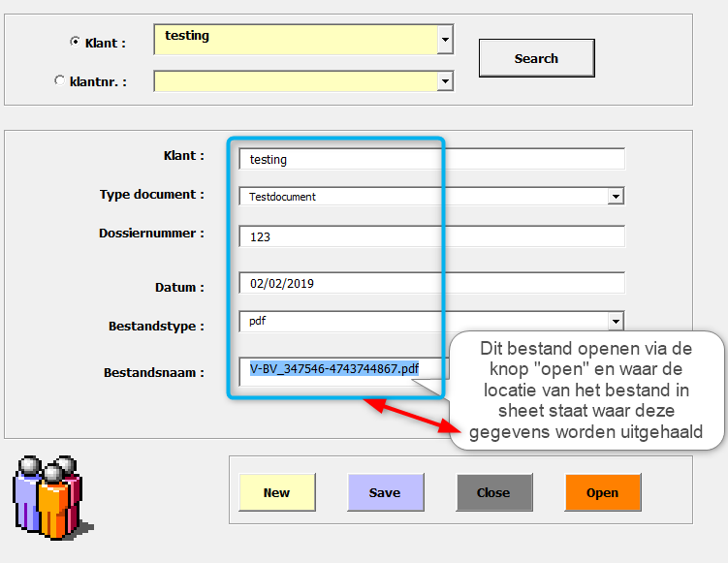The width and height of the screenshot is (728, 563).
Task: Select the klantnr. radio button
Action: 59,80
